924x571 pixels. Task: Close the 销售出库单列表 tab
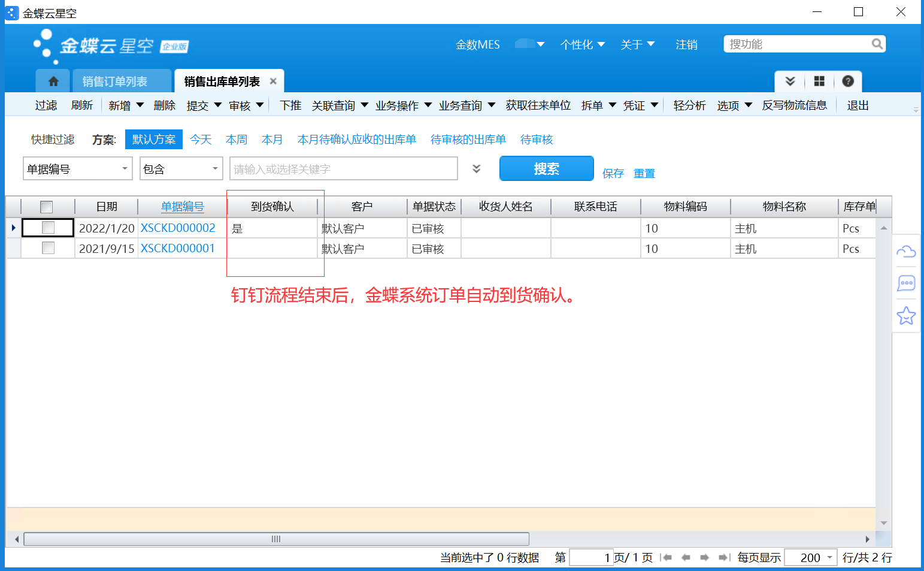(273, 81)
